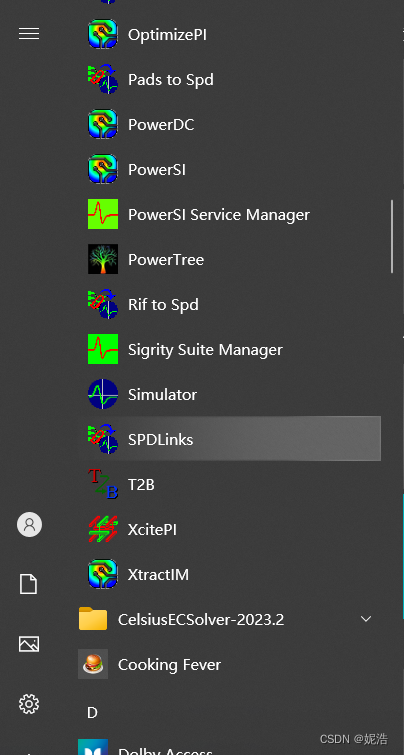Viewport: 404px width, 755px height.
Task: Open the Settings gear icon
Action: click(29, 704)
